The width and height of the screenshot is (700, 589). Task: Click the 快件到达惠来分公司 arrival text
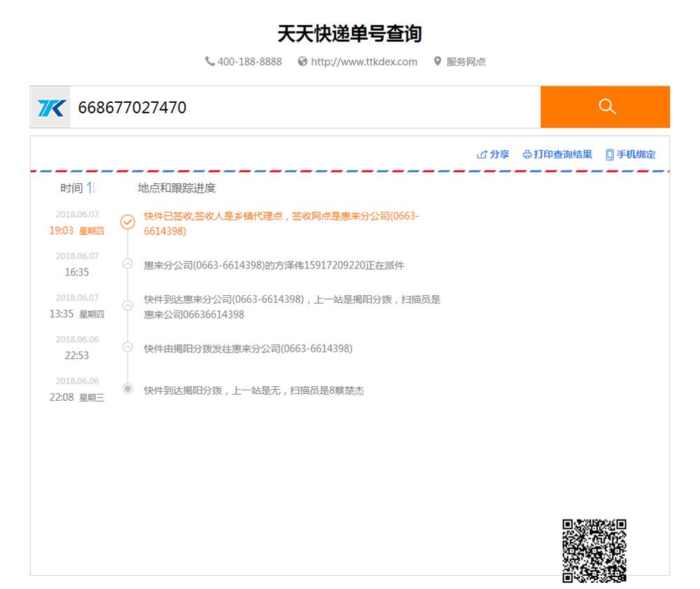coord(292,307)
